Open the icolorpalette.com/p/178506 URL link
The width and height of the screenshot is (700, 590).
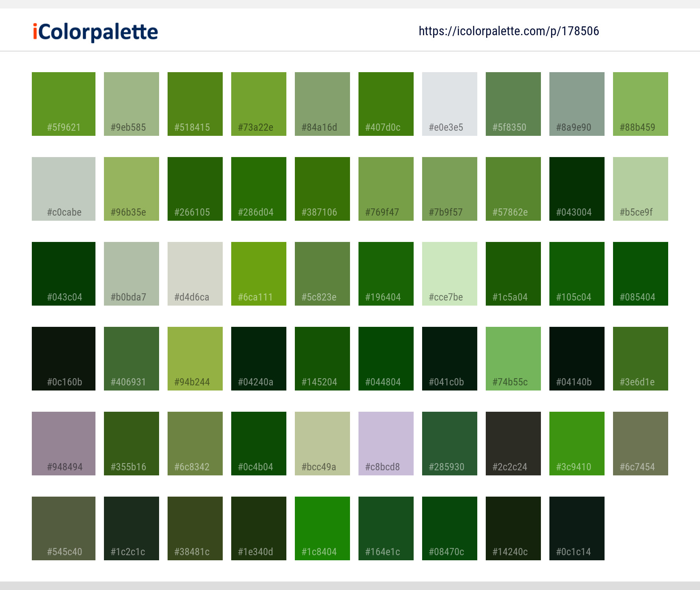509,31
